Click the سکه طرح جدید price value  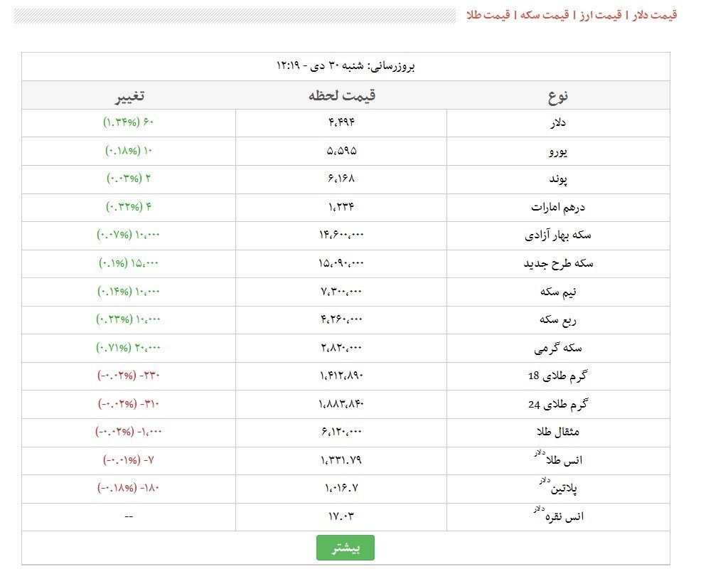341,264
